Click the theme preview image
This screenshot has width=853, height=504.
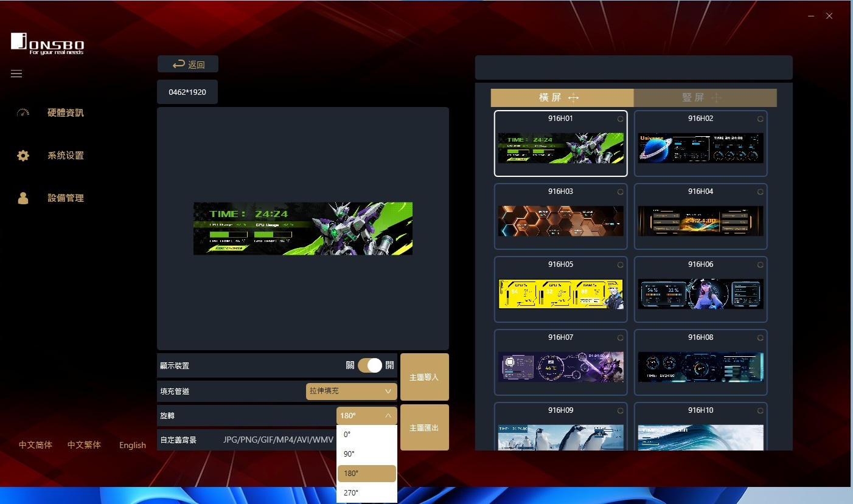click(303, 229)
